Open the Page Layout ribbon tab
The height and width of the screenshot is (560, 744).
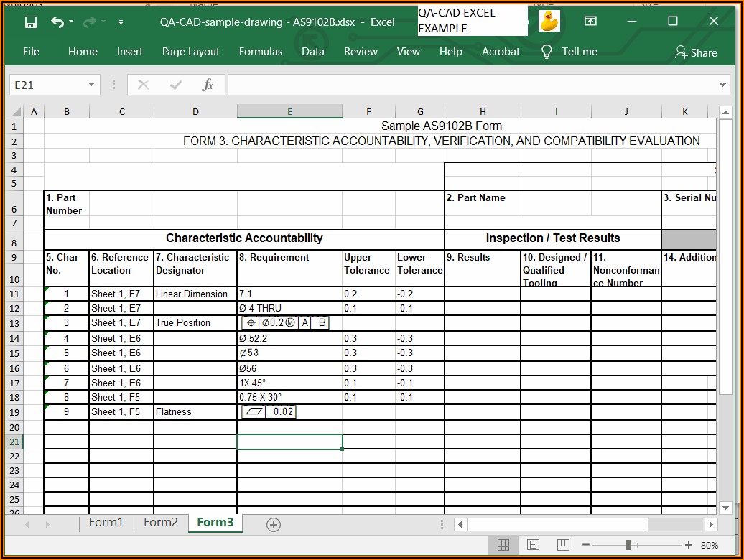191,52
